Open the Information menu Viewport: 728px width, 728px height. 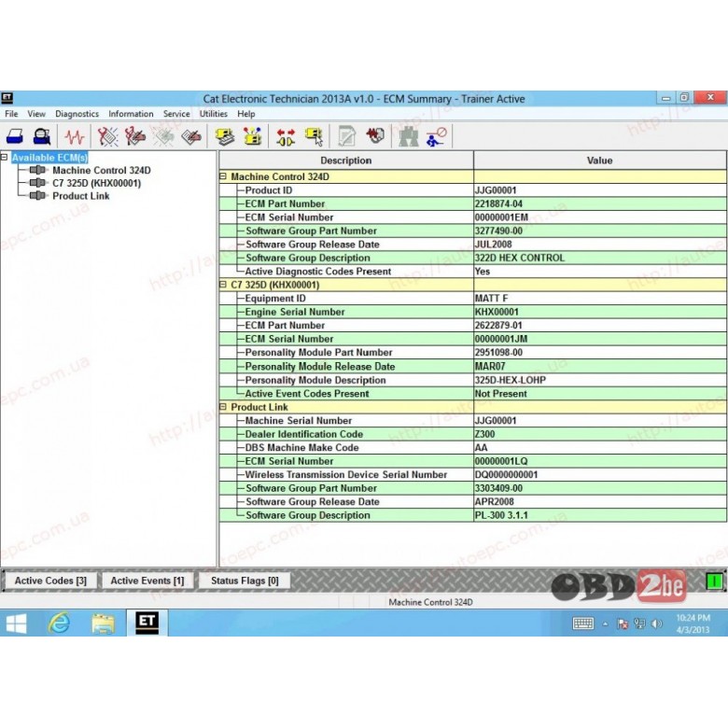click(131, 114)
